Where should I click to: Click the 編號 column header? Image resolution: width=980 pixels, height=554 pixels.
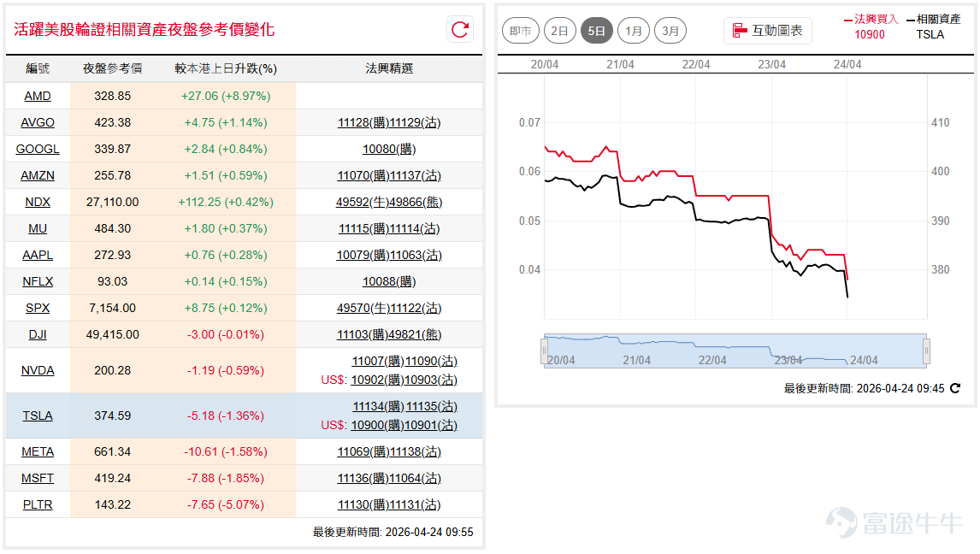click(38, 68)
